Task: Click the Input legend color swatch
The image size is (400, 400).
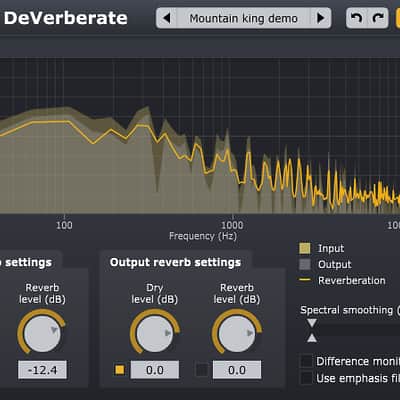Action: point(305,248)
